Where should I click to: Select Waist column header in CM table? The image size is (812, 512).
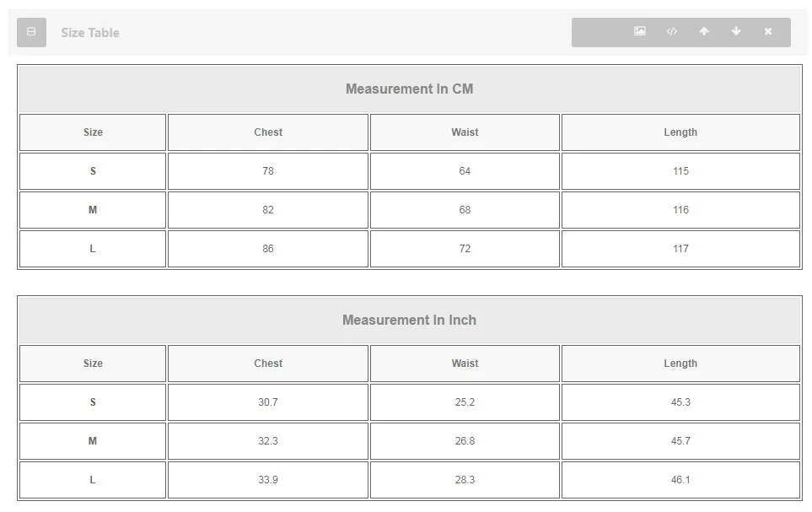(465, 132)
